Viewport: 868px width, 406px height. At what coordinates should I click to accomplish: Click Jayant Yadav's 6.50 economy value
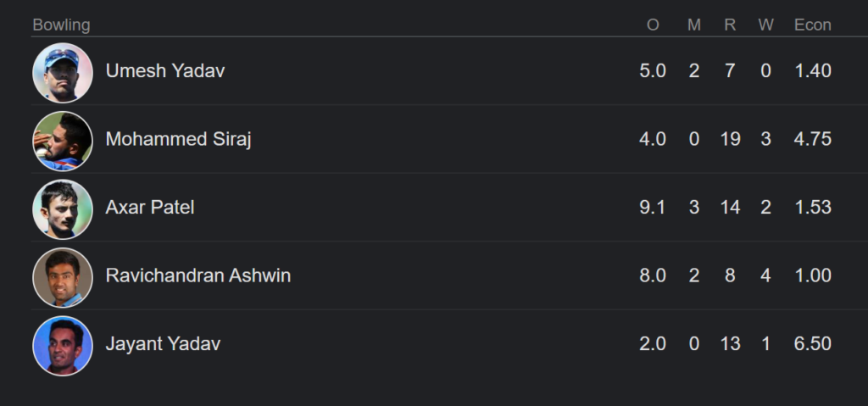coord(813,343)
